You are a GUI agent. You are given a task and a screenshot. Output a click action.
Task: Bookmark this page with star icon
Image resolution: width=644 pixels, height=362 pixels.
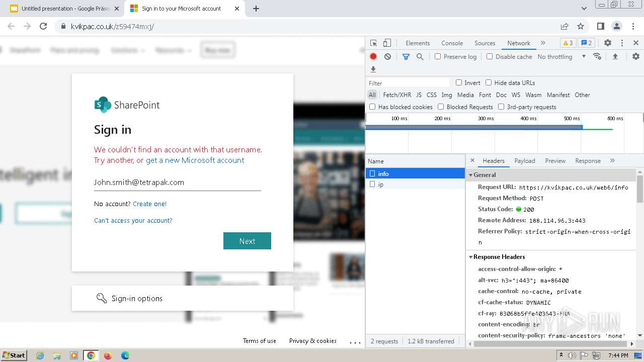581,26
